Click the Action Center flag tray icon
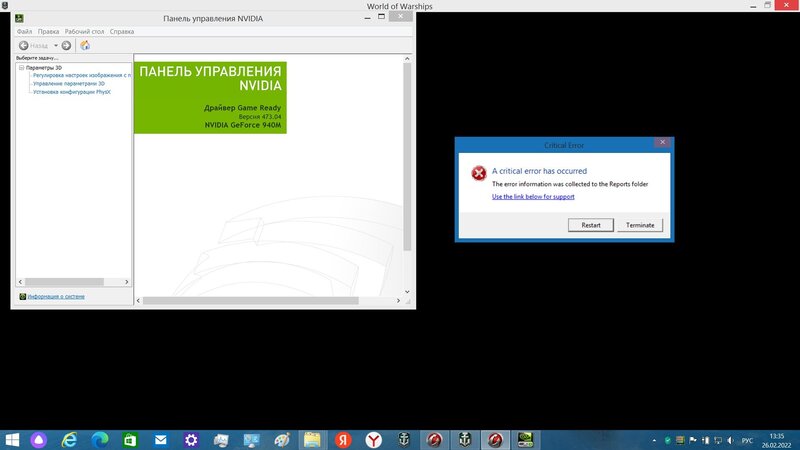 (693, 440)
